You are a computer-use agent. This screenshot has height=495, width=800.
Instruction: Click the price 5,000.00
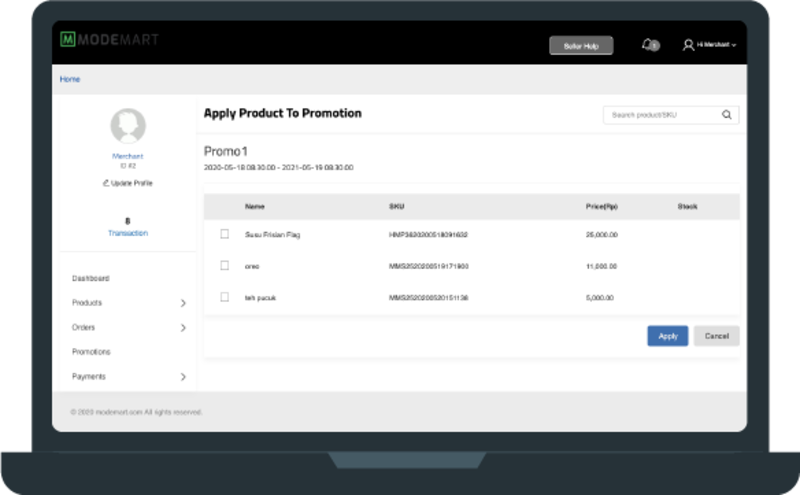pyautogui.click(x=599, y=298)
